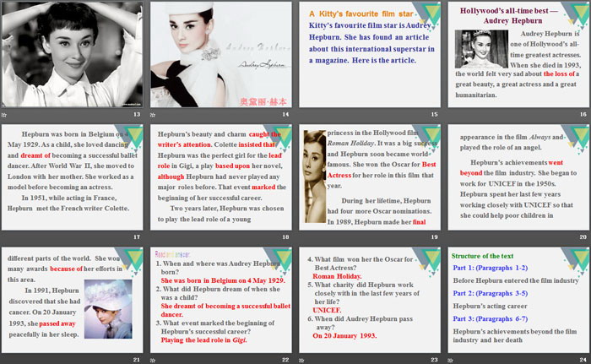Click slide number label 15
Image resolution: width=591 pixels, height=364 pixels.
point(435,114)
